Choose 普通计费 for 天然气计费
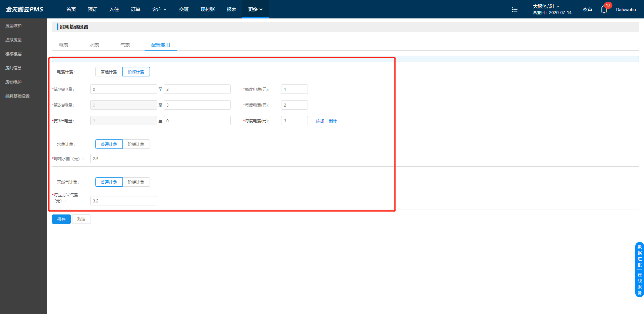 109,182
